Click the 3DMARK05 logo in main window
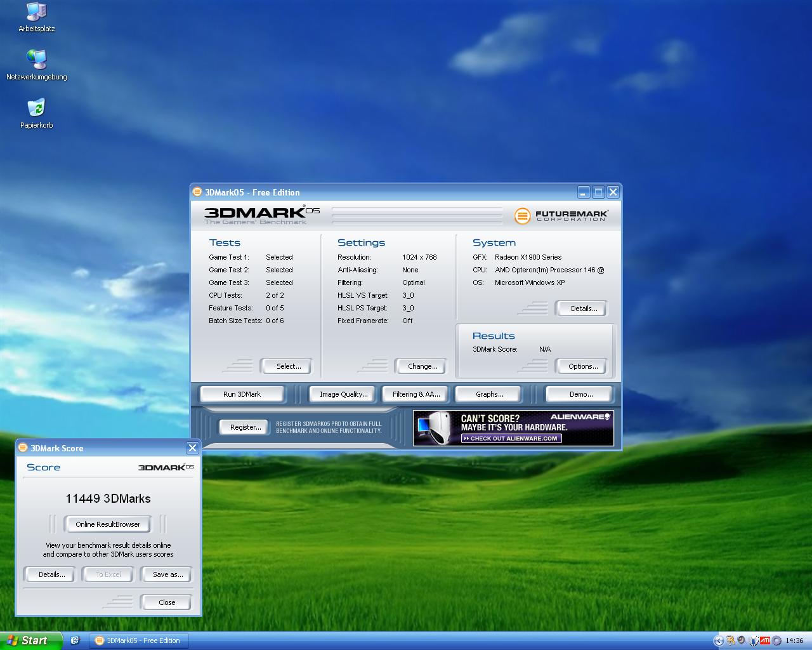Viewport: 812px width, 650px height. click(x=261, y=215)
